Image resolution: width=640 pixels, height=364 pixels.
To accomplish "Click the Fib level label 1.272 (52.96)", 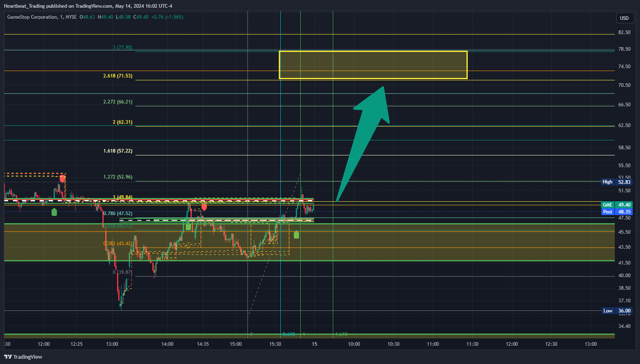I will (x=117, y=177).
